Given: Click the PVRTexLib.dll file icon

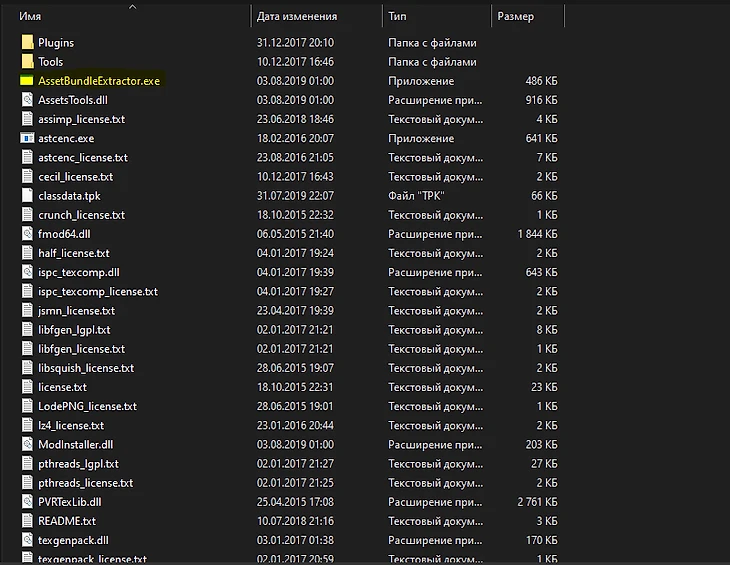Looking at the screenshot, I should 27,502.
